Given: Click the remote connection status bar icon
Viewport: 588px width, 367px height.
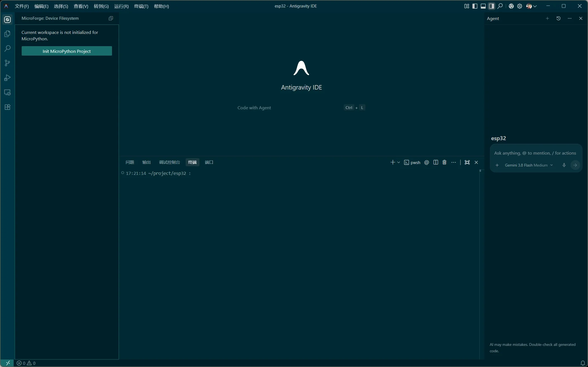Looking at the screenshot, I should pos(8,363).
